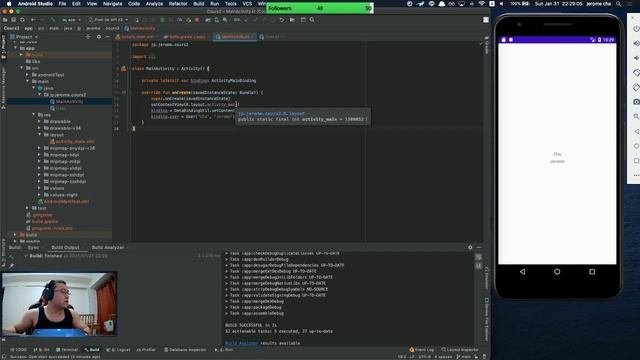Tap Recents button on phone navigation bar
This screenshot has height=360, width=640.
(592, 271)
